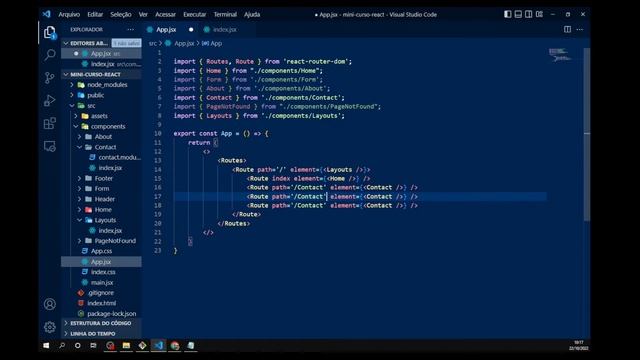Open Windows taskbar search icon

coord(62,346)
